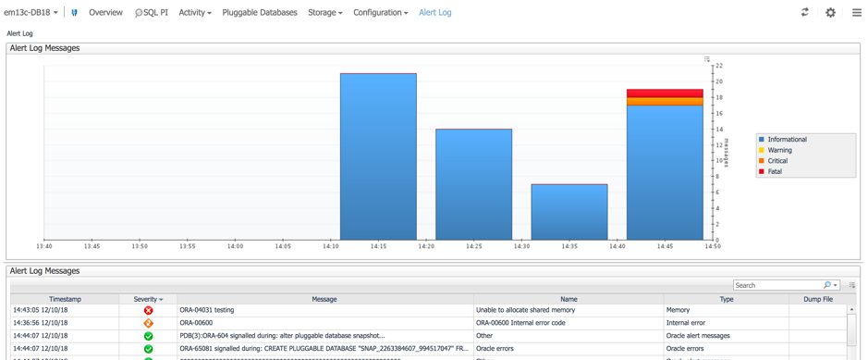Click the orange Critical segment of 14:45 bar
Image resolution: width=868 pixels, height=360 pixels.
coord(665,102)
